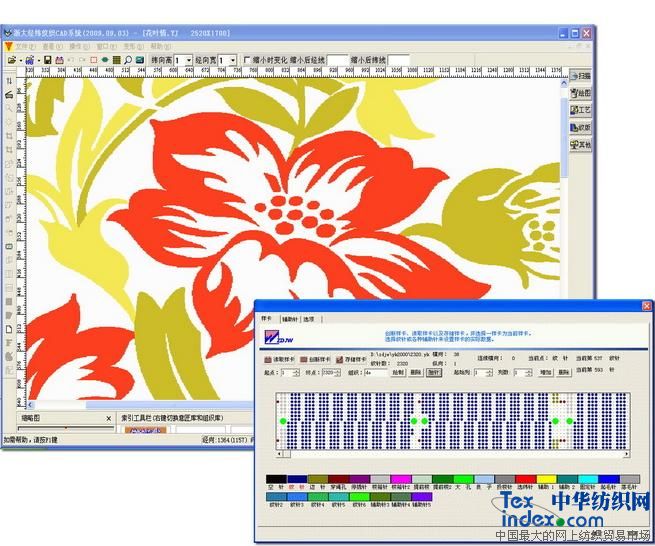The width and height of the screenshot is (655, 546).
Task: Click the save icon in main toolbar
Action: coord(46,61)
